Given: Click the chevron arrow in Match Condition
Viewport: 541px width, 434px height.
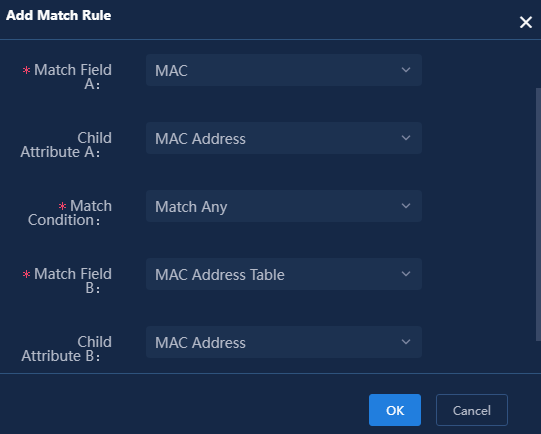Looking at the screenshot, I should (406, 206).
